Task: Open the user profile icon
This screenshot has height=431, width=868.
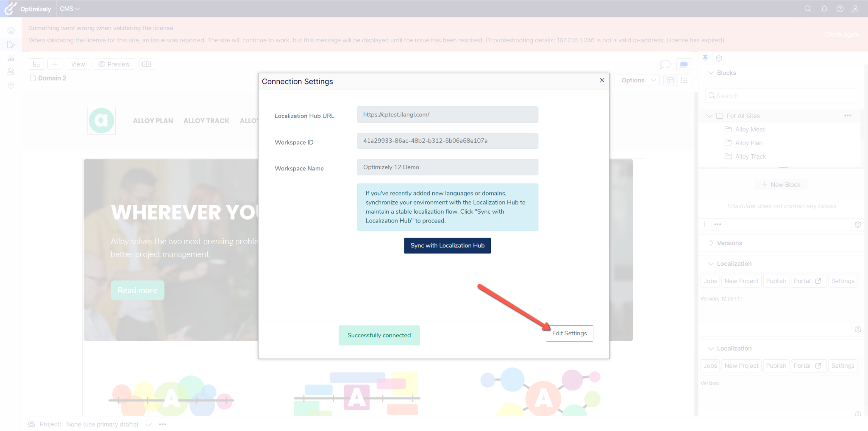Action: click(x=855, y=9)
